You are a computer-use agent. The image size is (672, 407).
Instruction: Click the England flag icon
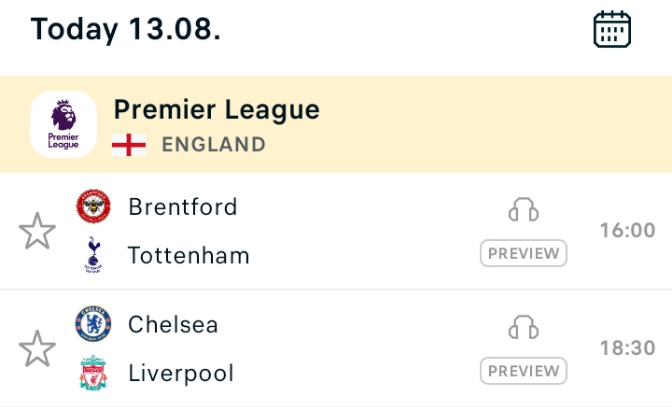[129, 145]
